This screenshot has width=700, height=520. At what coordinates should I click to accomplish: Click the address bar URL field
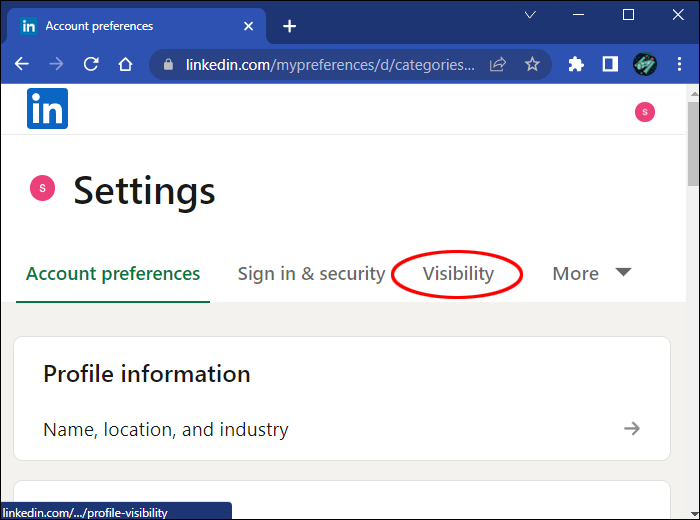(x=330, y=65)
